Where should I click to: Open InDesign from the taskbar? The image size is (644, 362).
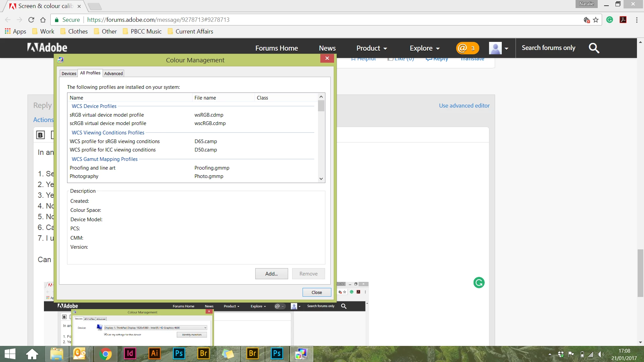click(x=130, y=354)
